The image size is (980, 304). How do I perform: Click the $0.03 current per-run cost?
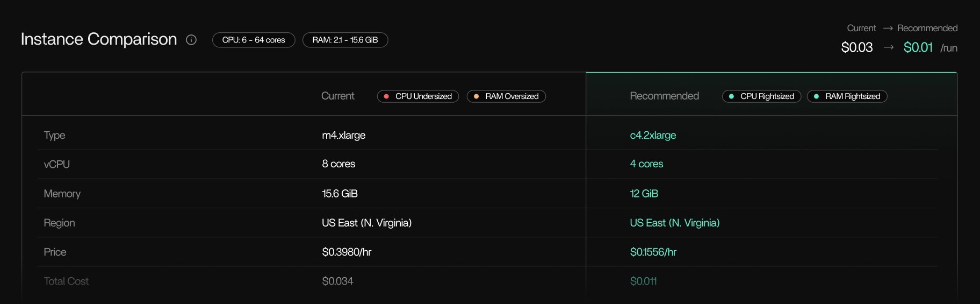click(x=856, y=47)
